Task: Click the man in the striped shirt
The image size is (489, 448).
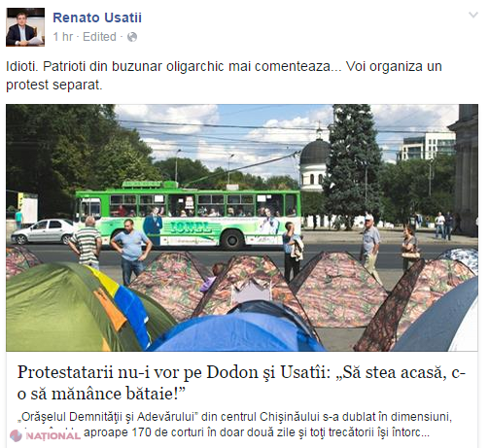Action: pyautogui.click(x=87, y=242)
